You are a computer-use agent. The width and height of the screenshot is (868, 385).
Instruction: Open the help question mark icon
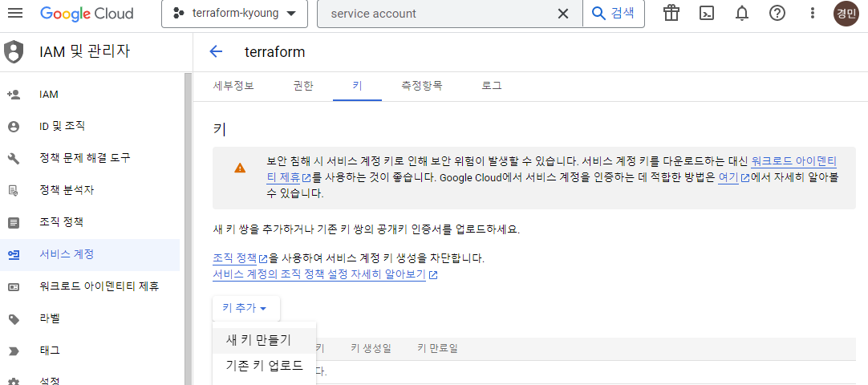pyautogui.click(x=777, y=14)
